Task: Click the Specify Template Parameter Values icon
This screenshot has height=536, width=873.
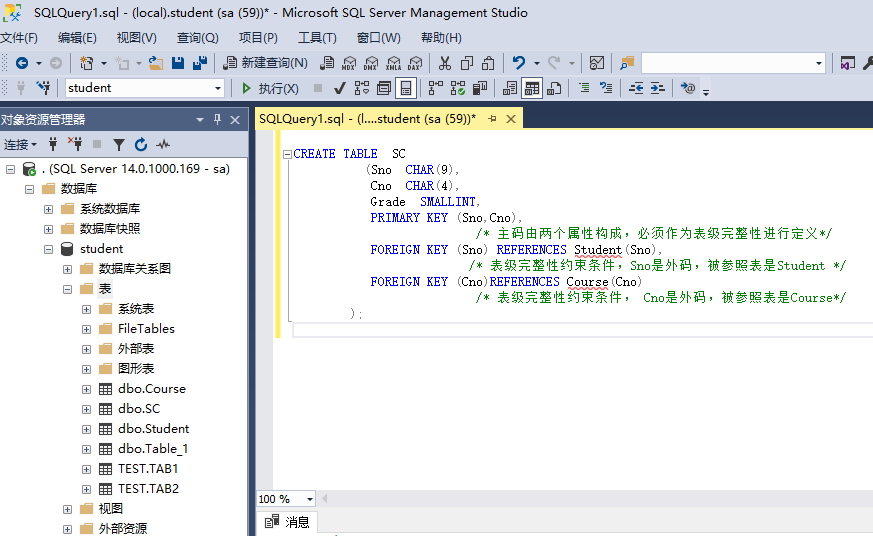Action: [688, 88]
